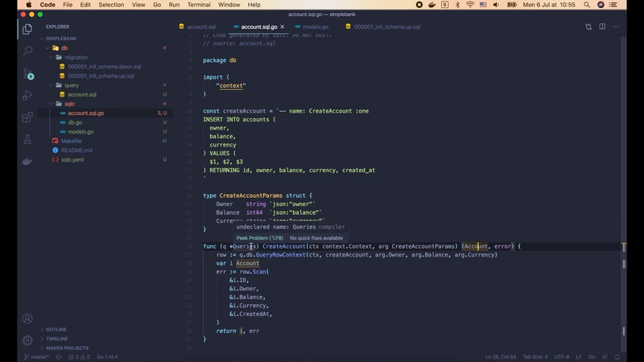The width and height of the screenshot is (644, 362).
Task: Open the Search view in activity bar
Action: (27, 51)
